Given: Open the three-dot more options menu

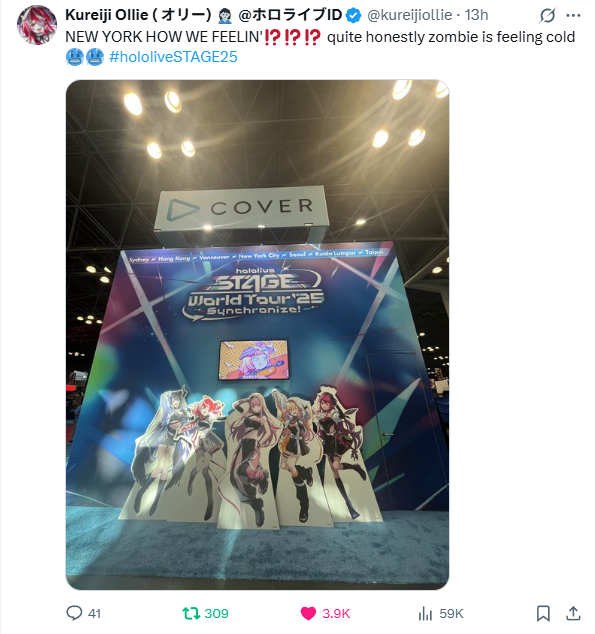Looking at the screenshot, I should pyautogui.click(x=573, y=16).
